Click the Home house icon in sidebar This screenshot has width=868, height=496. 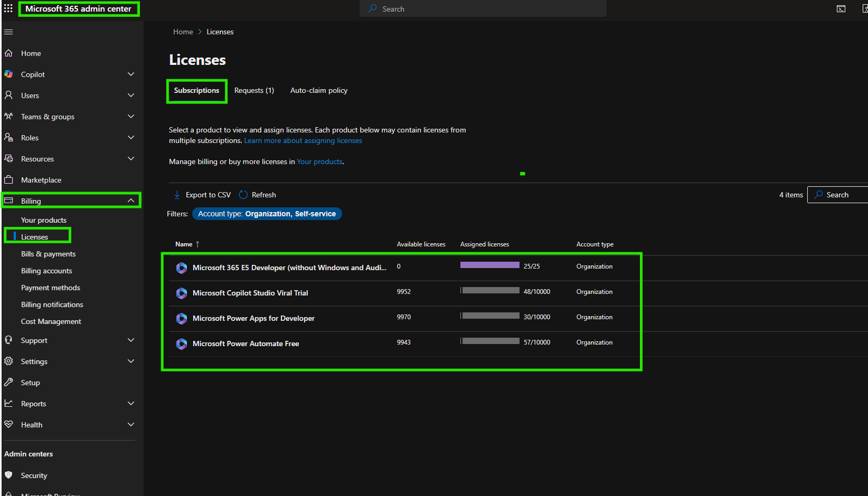[8, 53]
